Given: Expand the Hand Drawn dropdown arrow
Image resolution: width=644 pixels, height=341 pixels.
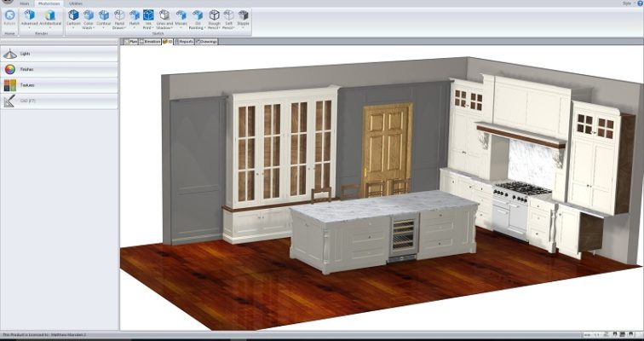Looking at the screenshot, I should click(x=124, y=28).
